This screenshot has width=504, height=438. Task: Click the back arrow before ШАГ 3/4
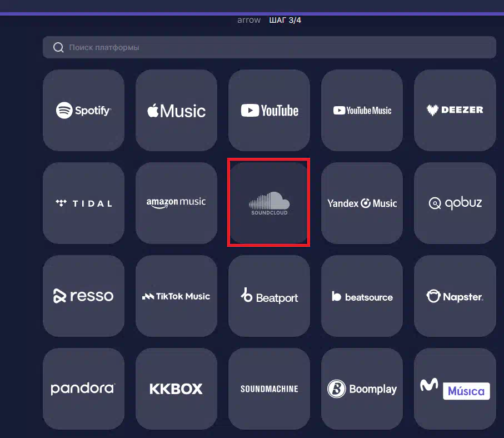(249, 20)
